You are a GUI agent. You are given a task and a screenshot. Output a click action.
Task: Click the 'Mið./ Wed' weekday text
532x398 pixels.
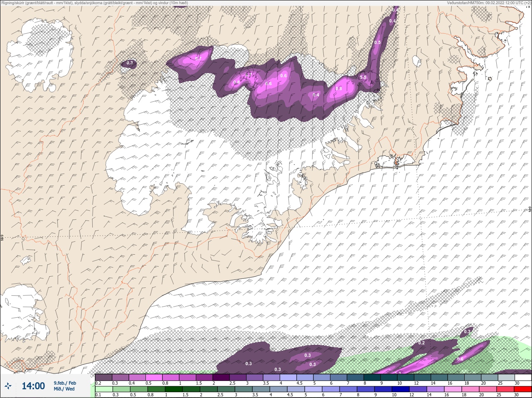(64, 389)
